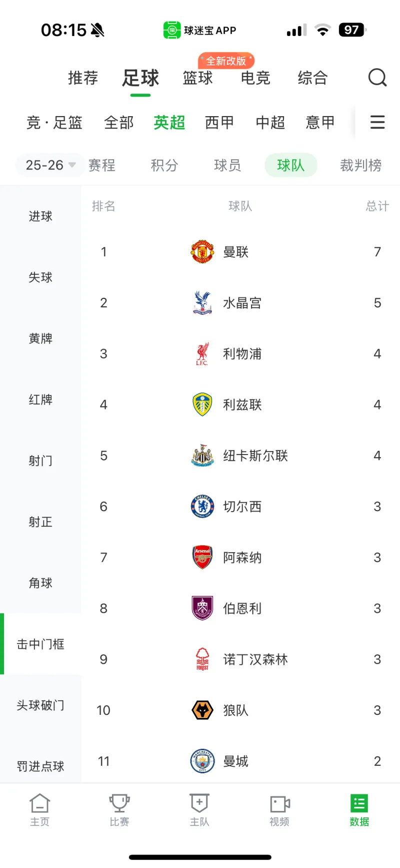The width and height of the screenshot is (400, 868).
Task: Tap the 利物浦 team row name
Action: (242, 354)
